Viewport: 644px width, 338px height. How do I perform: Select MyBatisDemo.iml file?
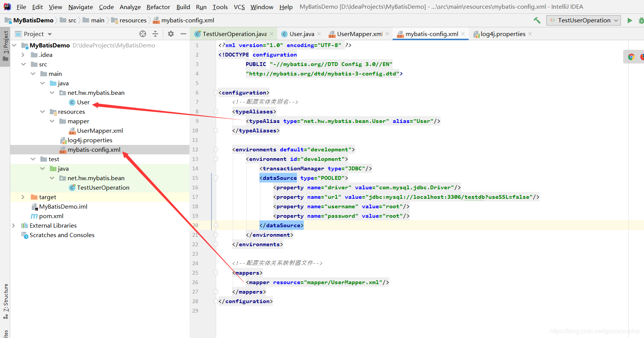point(63,206)
